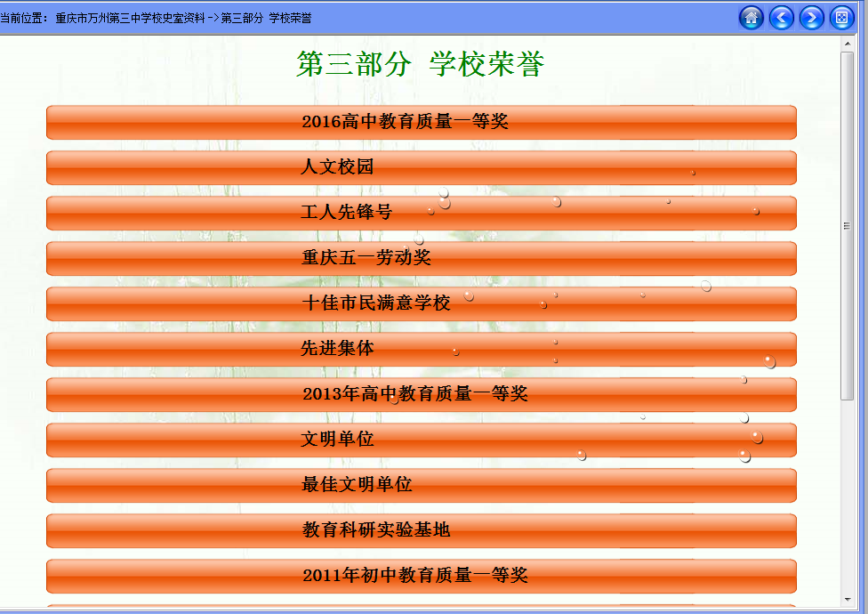The height and width of the screenshot is (614, 868).
Task: Open the 人文校园 entry
Action: (x=422, y=167)
